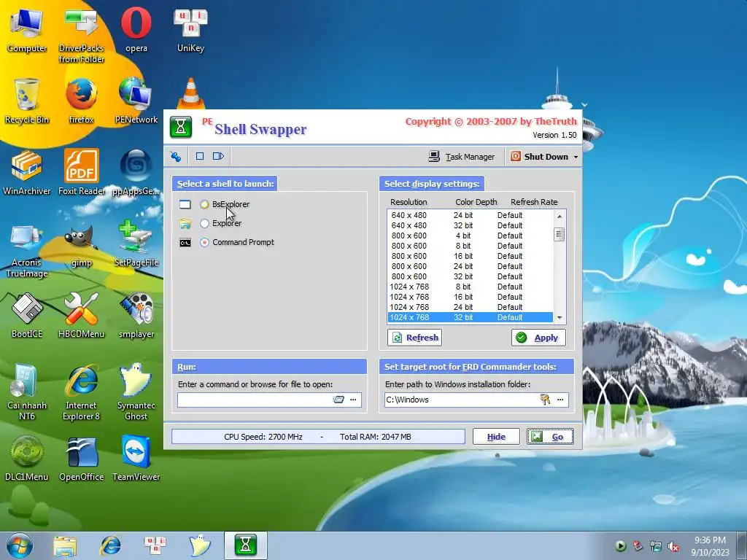Select the 1024 x 768 32 bit row
This screenshot has height=560, width=747.
[x=471, y=318]
